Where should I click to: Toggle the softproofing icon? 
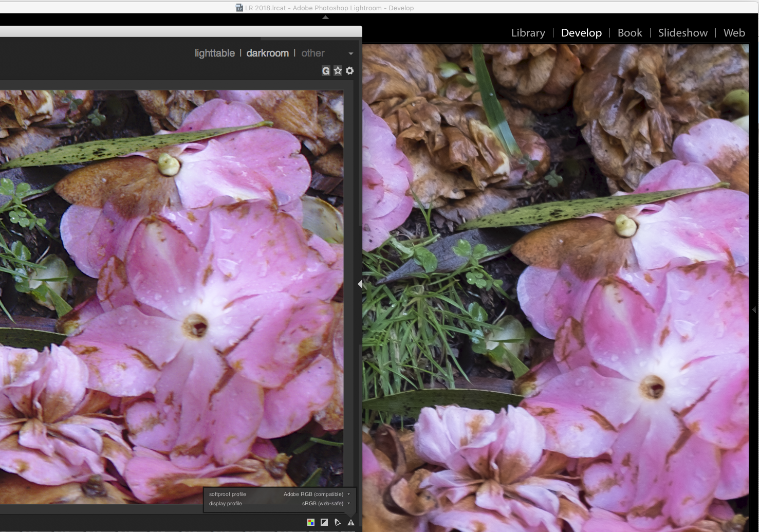(x=338, y=522)
